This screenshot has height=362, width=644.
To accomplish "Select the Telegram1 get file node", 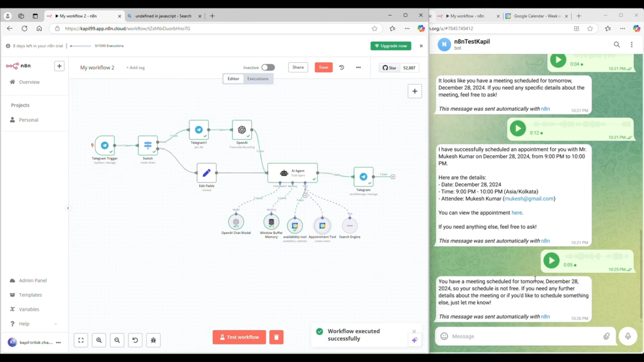I will (x=199, y=130).
